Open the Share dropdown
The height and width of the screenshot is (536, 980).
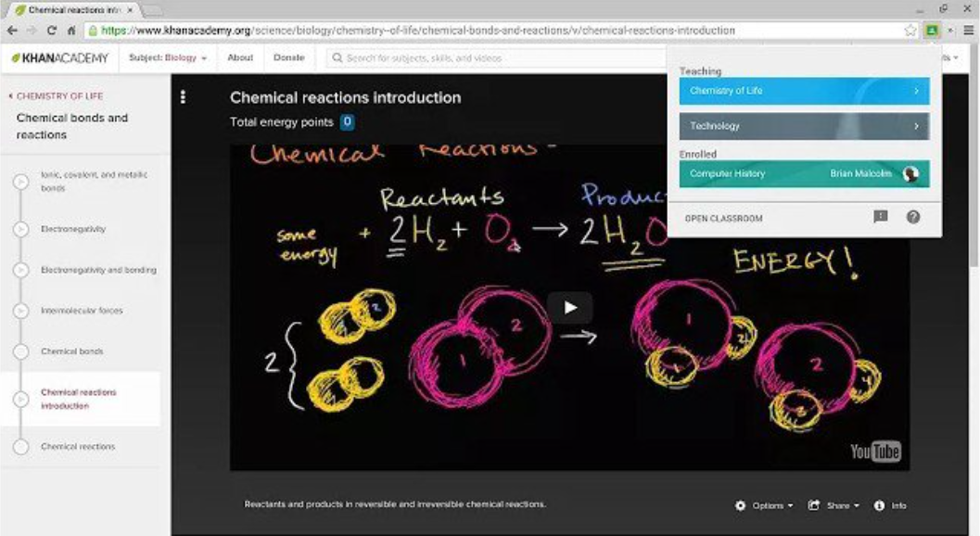point(834,505)
